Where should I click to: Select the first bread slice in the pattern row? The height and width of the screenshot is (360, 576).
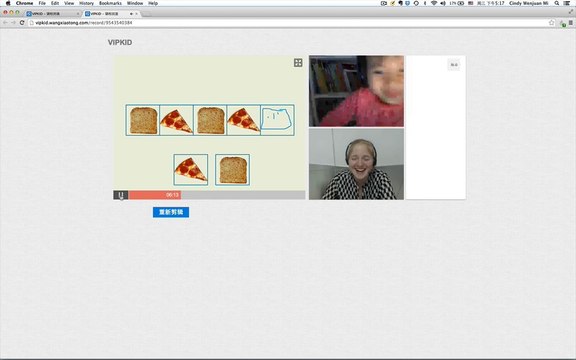pos(143,120)
